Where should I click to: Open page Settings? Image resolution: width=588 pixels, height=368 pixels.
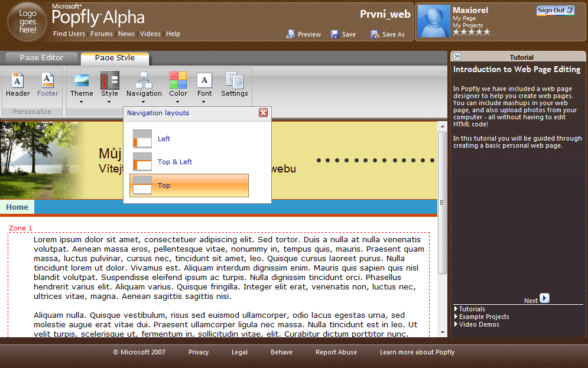[235, 80]
